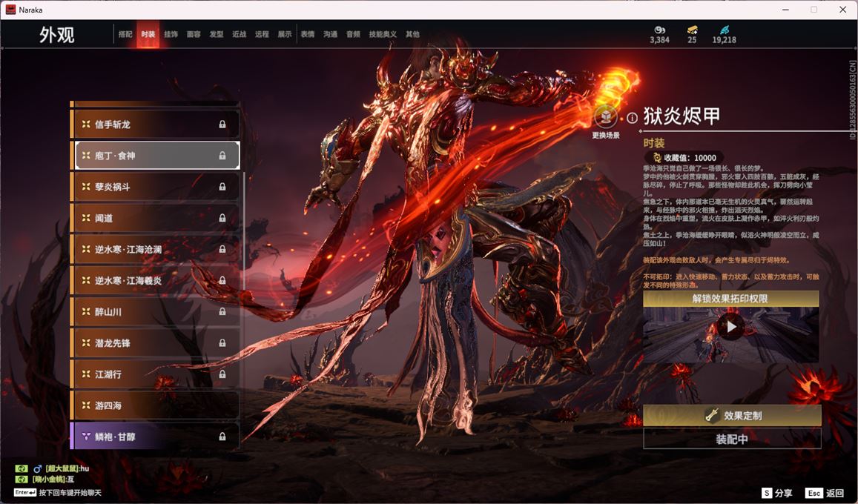Choose the purple 鳞袍·甘醇 outfit
The height and width of the screenshot is (504, 858).
pos(155,437)
